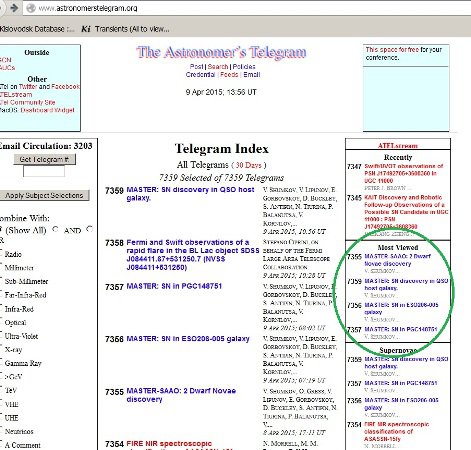Click the UHE subject label
This screenshot has width=471, height=450.
[x=12, y=418]
